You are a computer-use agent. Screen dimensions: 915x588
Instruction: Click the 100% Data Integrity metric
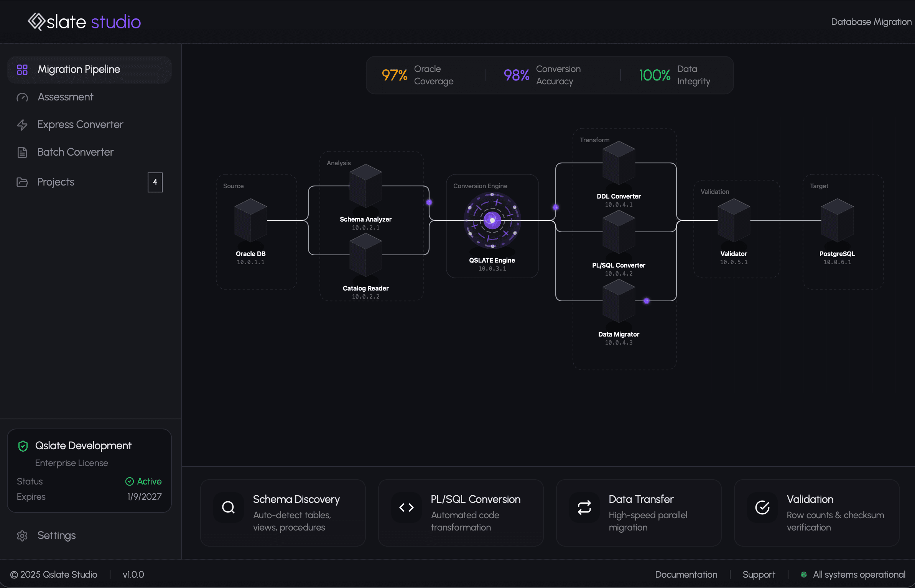pyautogui.click(x=674, y=75)
